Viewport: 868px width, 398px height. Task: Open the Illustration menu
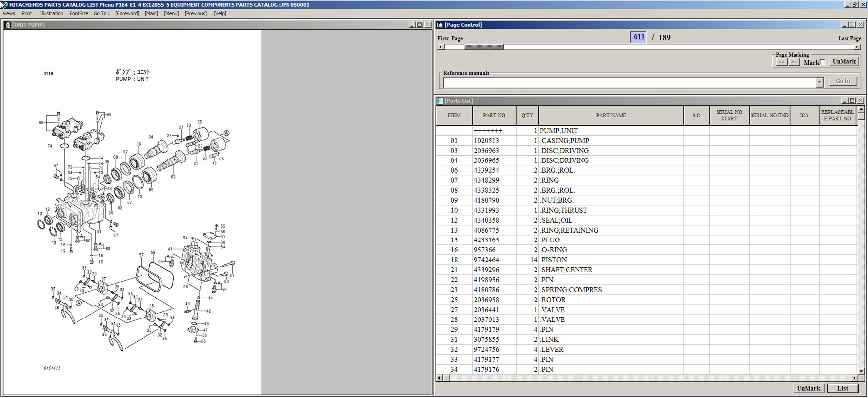[x=51, y=14]
